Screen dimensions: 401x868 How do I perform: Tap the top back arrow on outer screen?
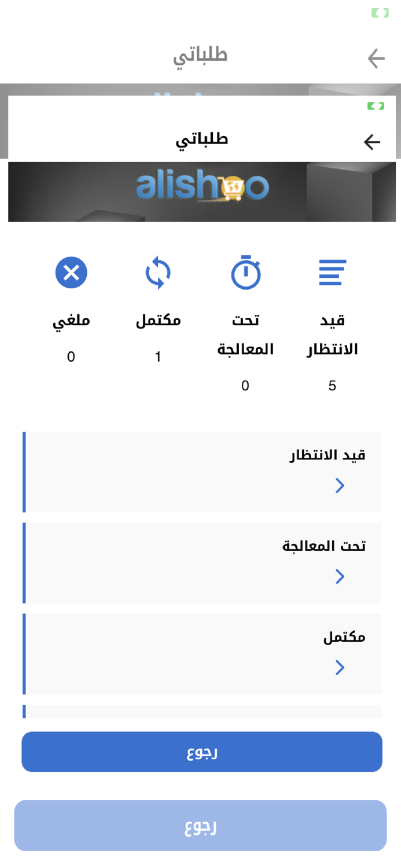tap(376, 58)
